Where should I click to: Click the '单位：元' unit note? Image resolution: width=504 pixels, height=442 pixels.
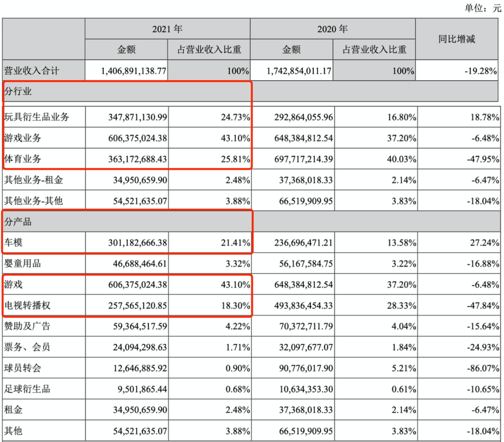[483, 8]
